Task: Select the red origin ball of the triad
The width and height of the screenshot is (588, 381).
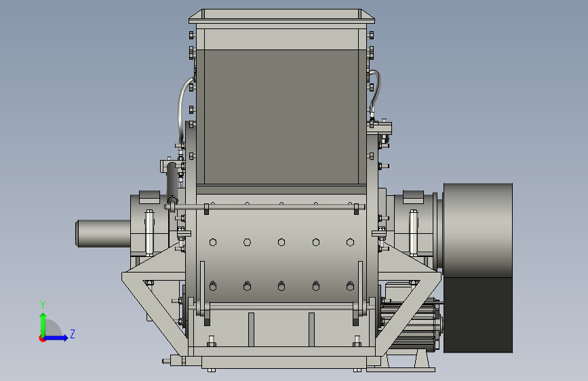Action: [42, 338]
